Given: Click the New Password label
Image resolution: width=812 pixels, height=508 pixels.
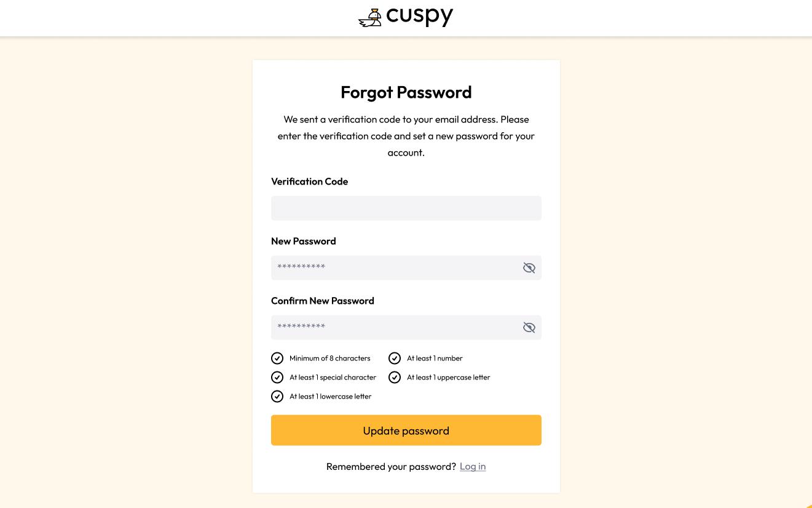Looking at the screenshot, I should (304, 241).
